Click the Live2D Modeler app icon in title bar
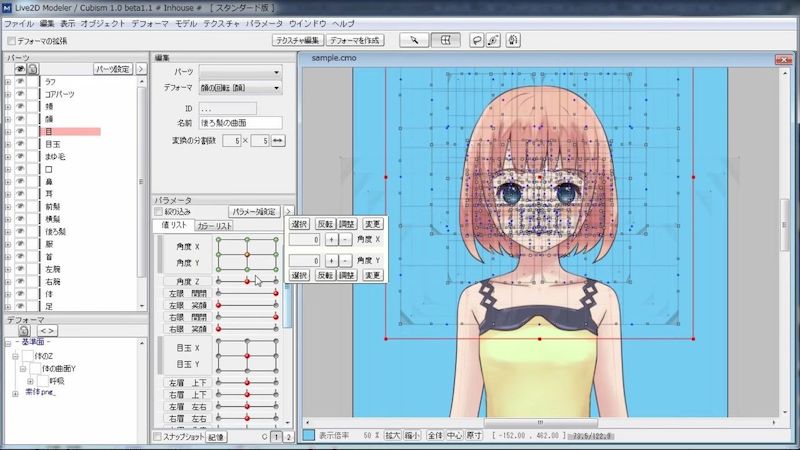The width and height of the screenshot is (800, 450). click(7, 8)
